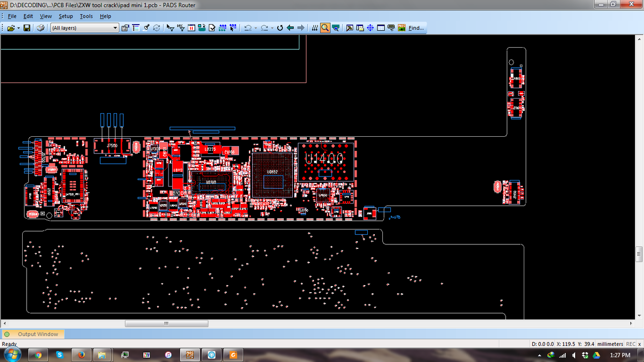Image resolution: width=644 pixels, height=362 pixels.
Task: Open the selection filter toolbar icon
Action: [x=171, y=28]
